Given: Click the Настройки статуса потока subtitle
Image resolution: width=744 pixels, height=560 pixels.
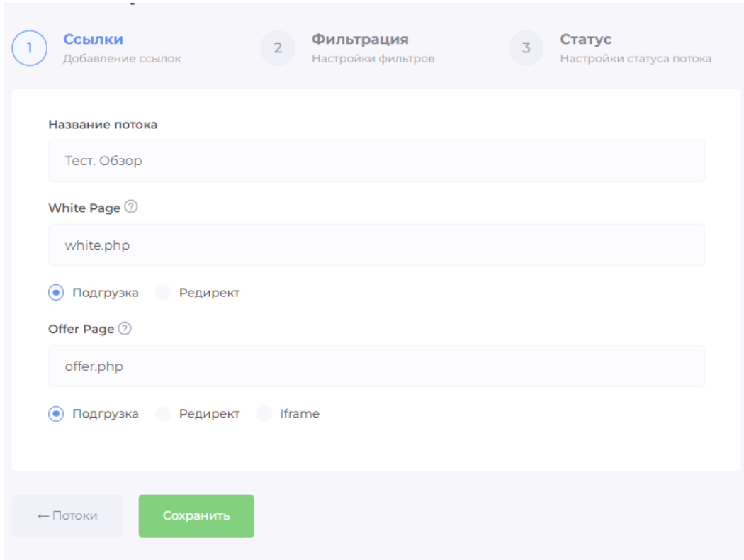Looking at the screenshot, I should pyautogui.click(x=635, y=59).
